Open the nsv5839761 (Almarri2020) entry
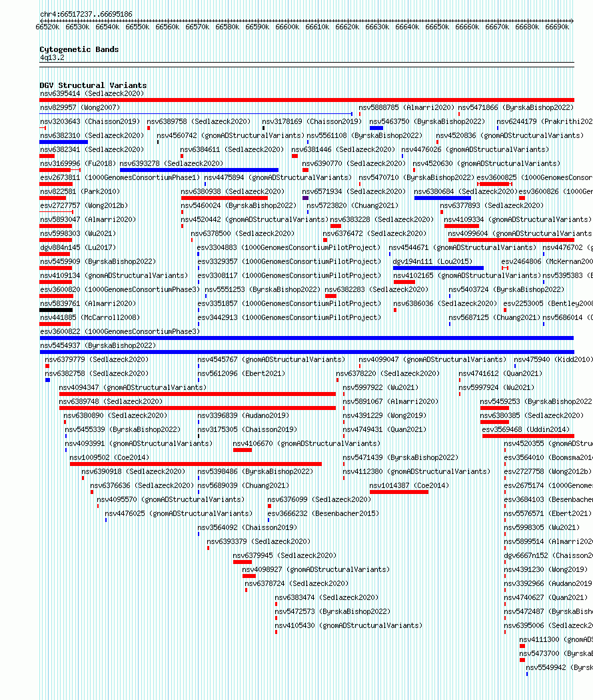The image size is (593, 700). click(88, 303)
